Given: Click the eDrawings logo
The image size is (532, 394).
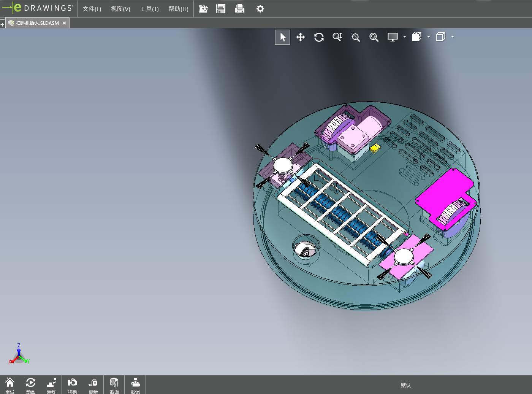Looking at the screenshot, I should click(x=38, y=8).
